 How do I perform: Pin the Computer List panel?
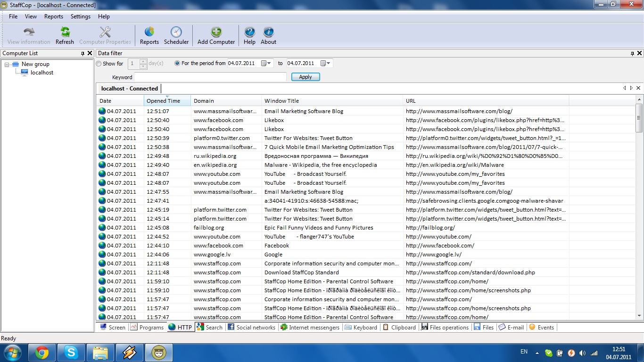(x=83, y=54)
